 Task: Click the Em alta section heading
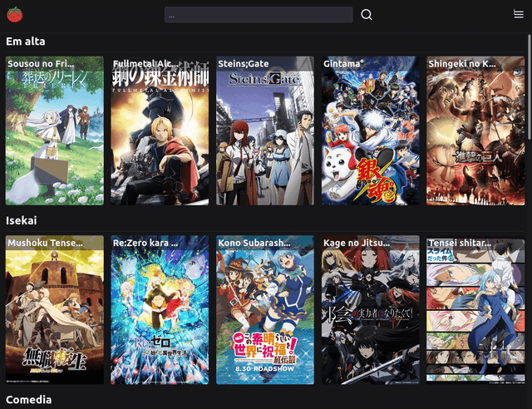pyautogui.click(x=26, y=42)
